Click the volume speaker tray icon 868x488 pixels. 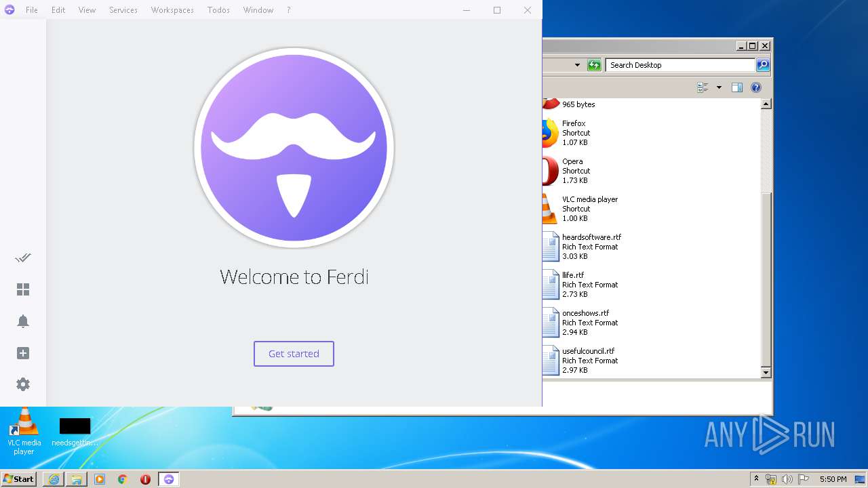tap(787, 479)
